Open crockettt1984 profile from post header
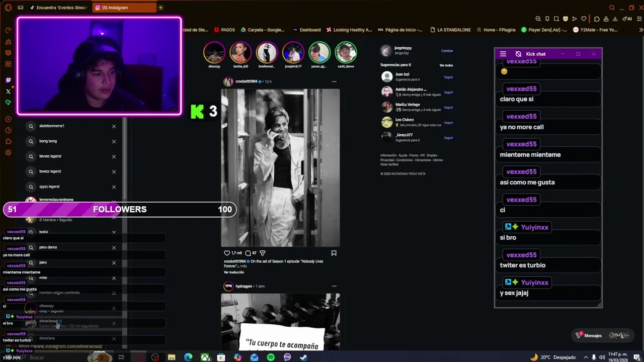The width and height of the screenshot is (644, 362). pos(246,81)
